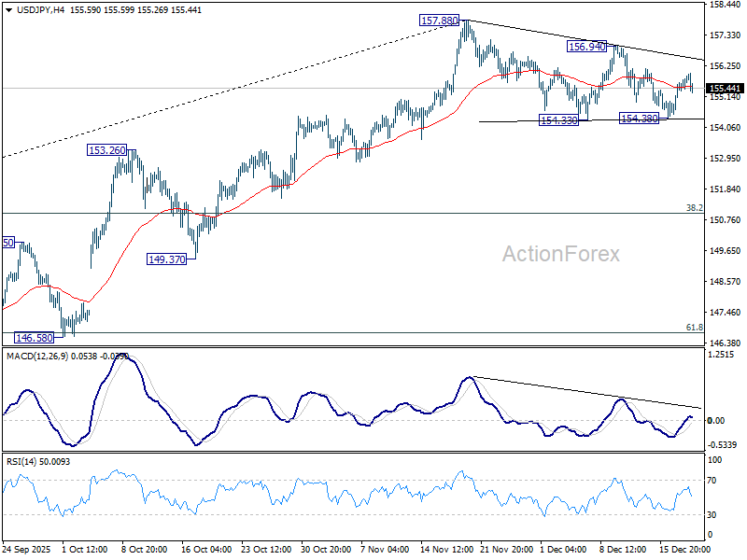The image size is (747, 560).
Task: Select the 154.330 support price label
Action: point(558,120)
